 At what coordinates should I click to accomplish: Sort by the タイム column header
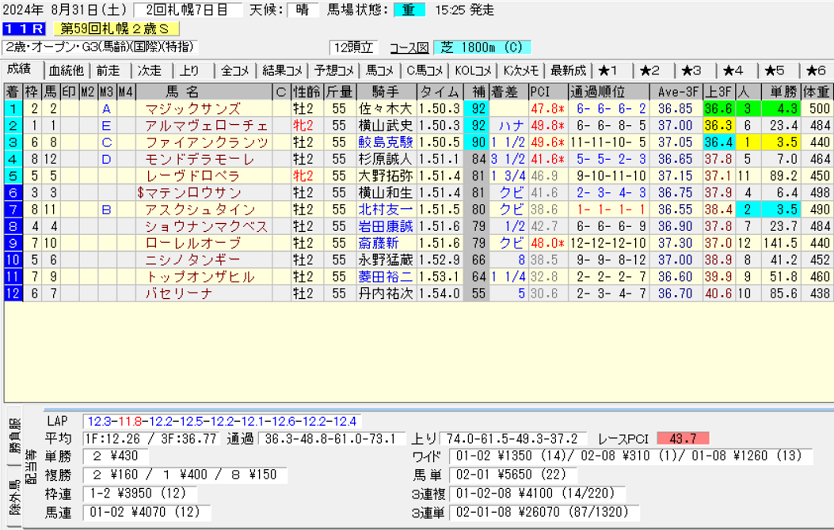tap(439, 91)
